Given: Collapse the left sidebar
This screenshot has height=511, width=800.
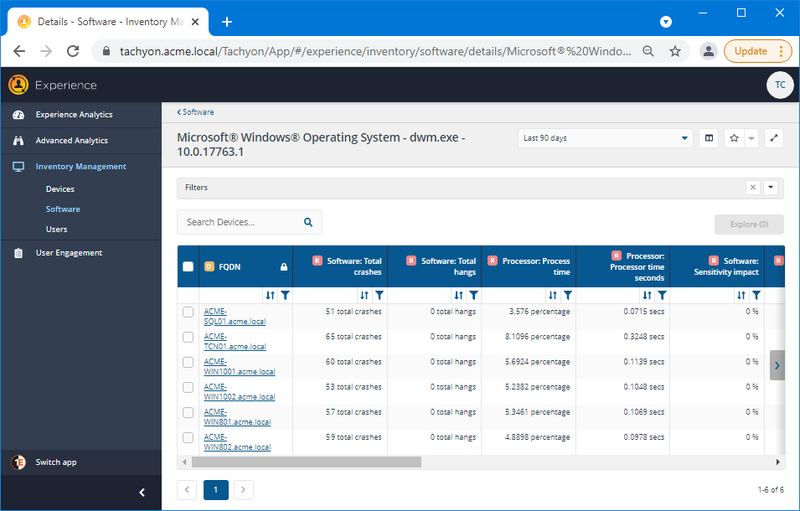Looking at the screenshot, I should point(142,492).
